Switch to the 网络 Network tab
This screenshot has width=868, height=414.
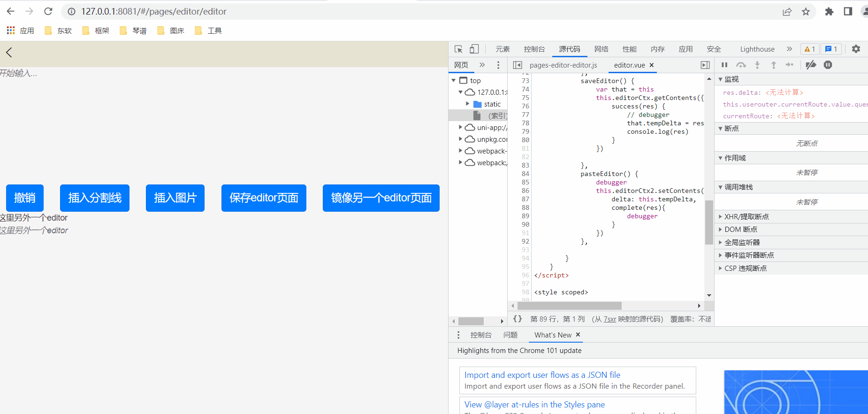[x=601, y=49]
